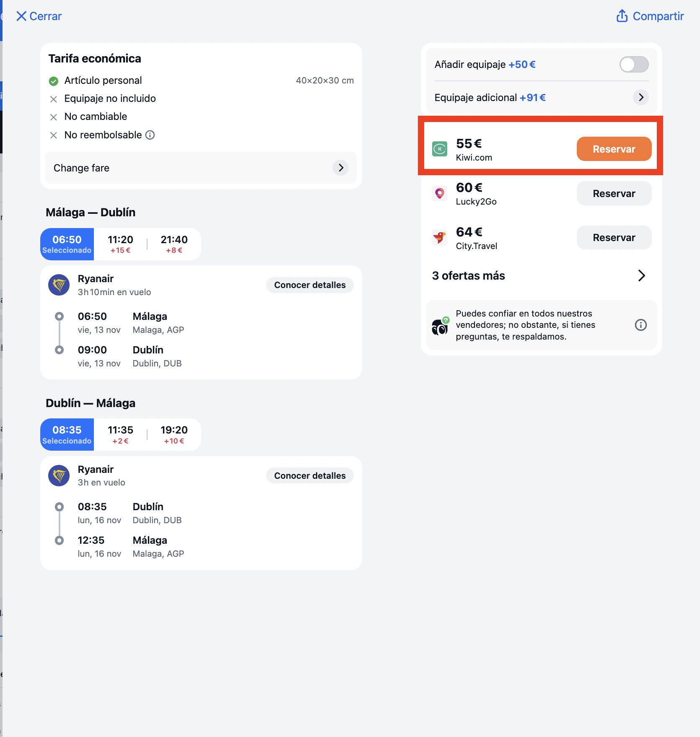Share this itinerary via Compartir
This screenshot has height=737, width=700.
tap(650, 16)
